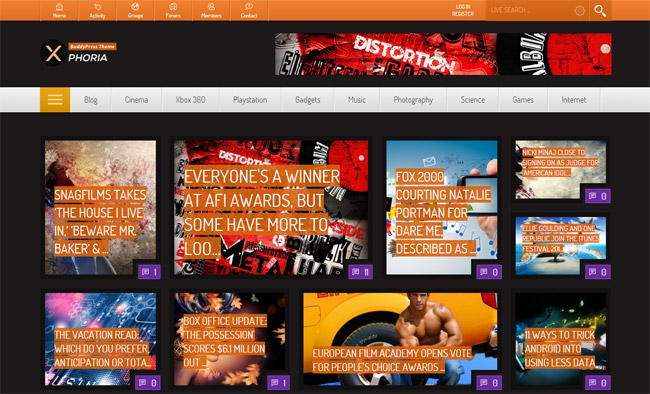Select the Gadgets category tab
650x394 pixels.
[308, 100]
